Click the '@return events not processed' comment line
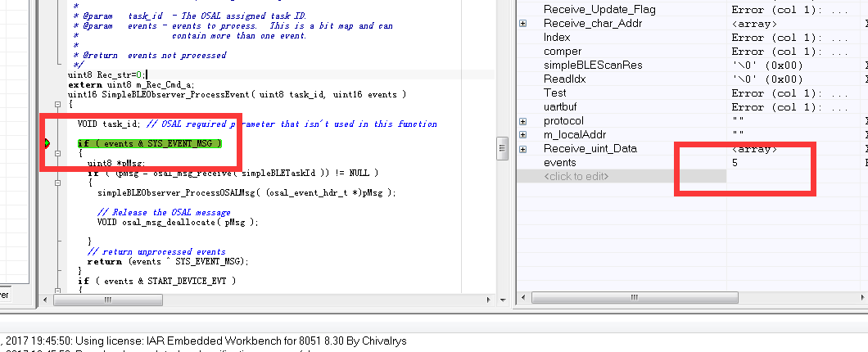 150,56
